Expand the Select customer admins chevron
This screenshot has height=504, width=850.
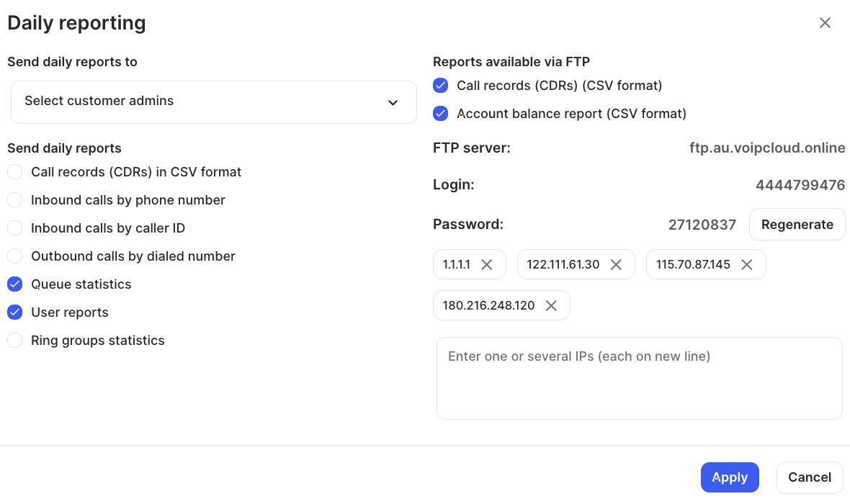(393, 102)
